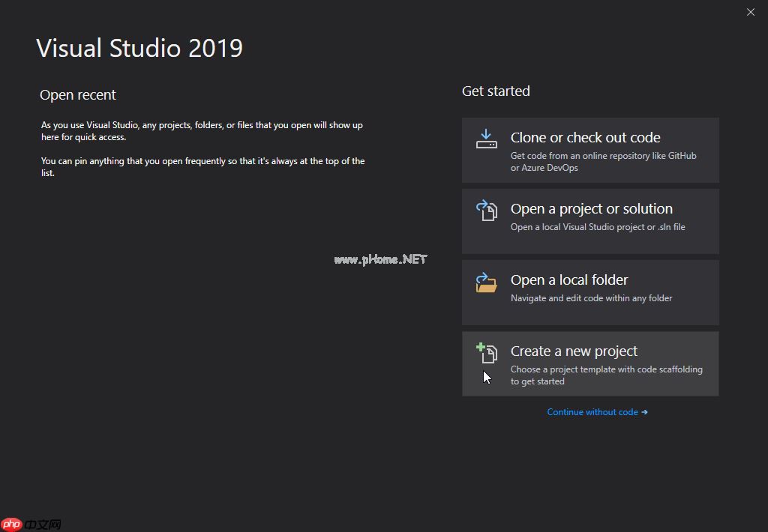Pick the "Open a local folder" title

(x=569, y=280)
